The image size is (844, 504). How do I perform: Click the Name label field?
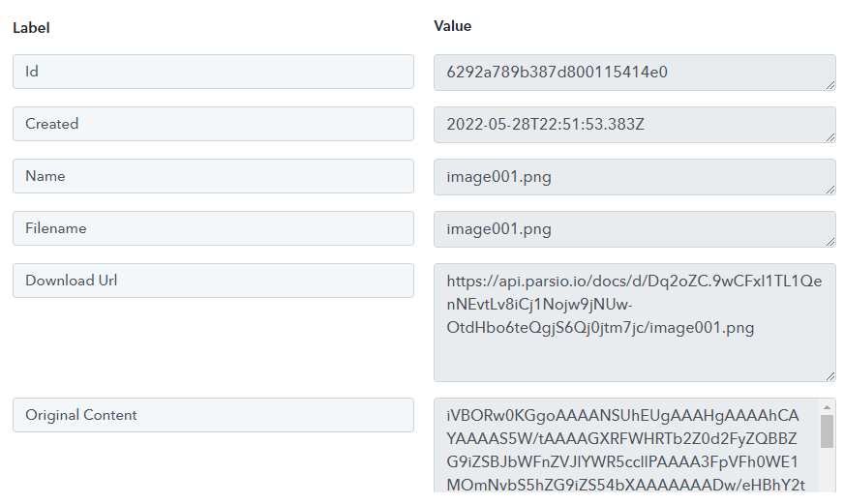click(x=213, y=176)
